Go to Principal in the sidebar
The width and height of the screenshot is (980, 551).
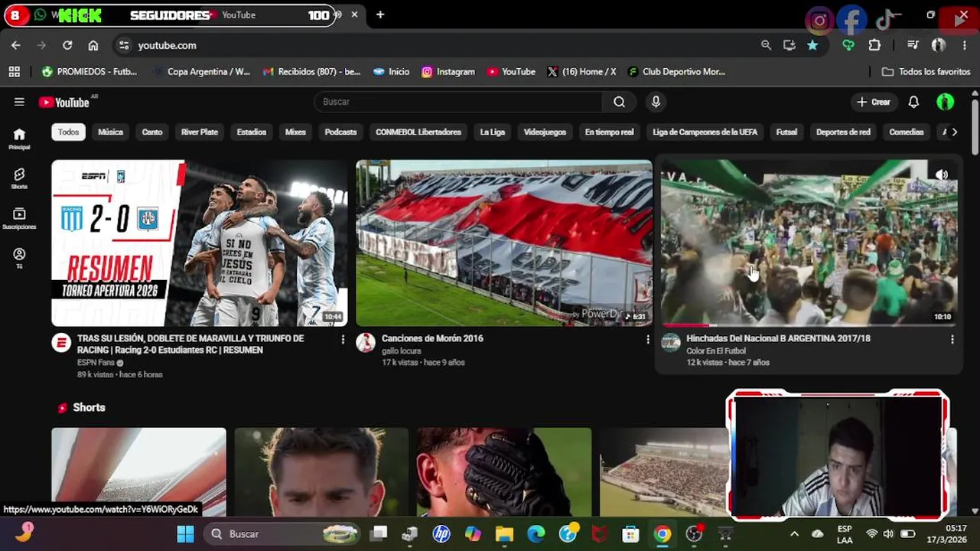click(x=19, y=139)
